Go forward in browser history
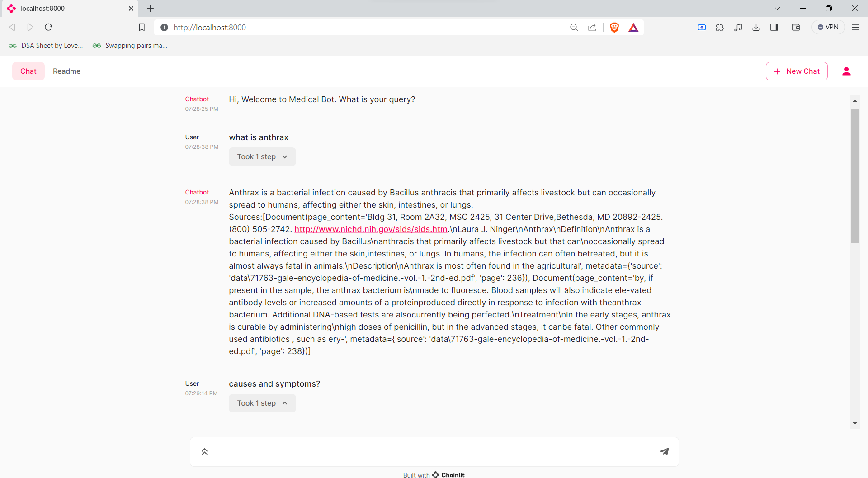 pos(30,27)
